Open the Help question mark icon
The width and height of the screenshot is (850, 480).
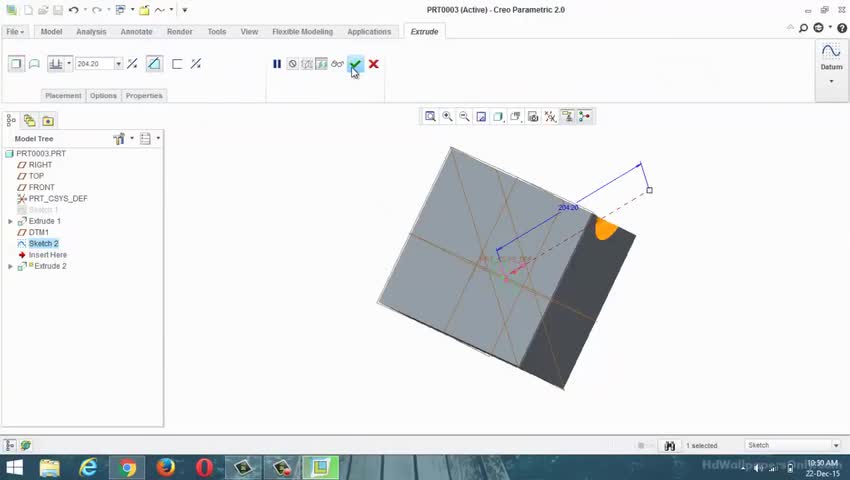pos(842,28)
